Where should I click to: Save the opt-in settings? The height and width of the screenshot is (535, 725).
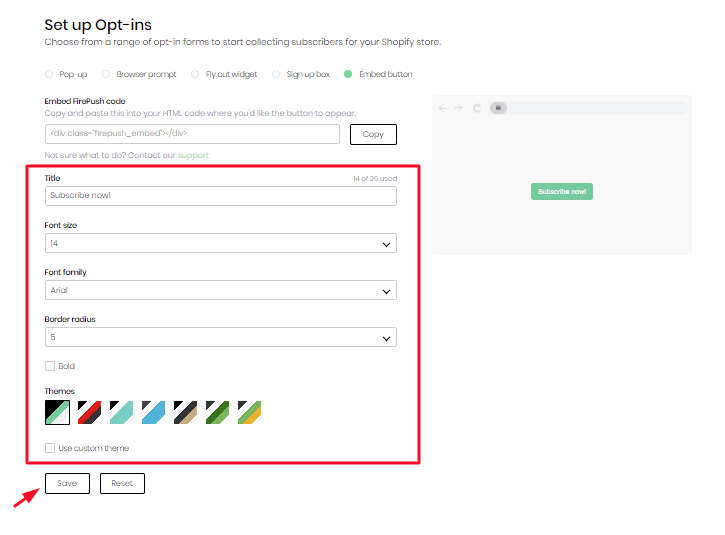(x=67, y=483)
